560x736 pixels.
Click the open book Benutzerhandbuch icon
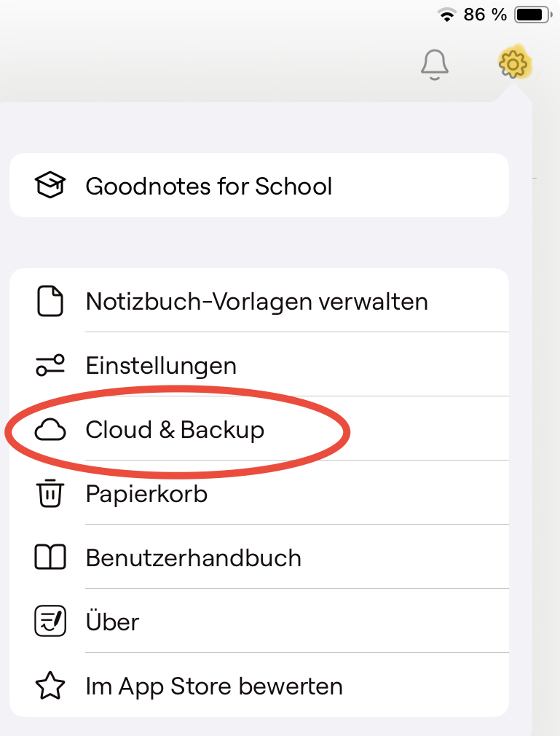50,558
